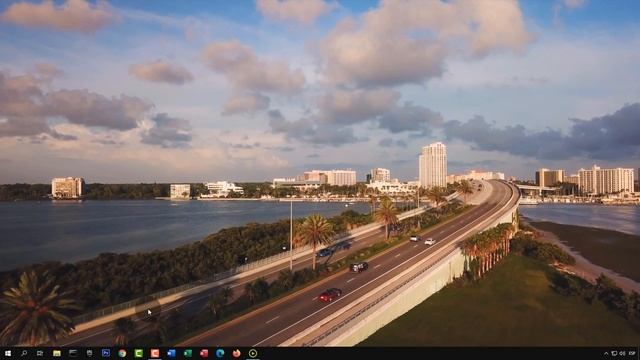Open red app icon beside Excel
The height and width of the screenshot is (360, 640).
(x=204, y=353)
